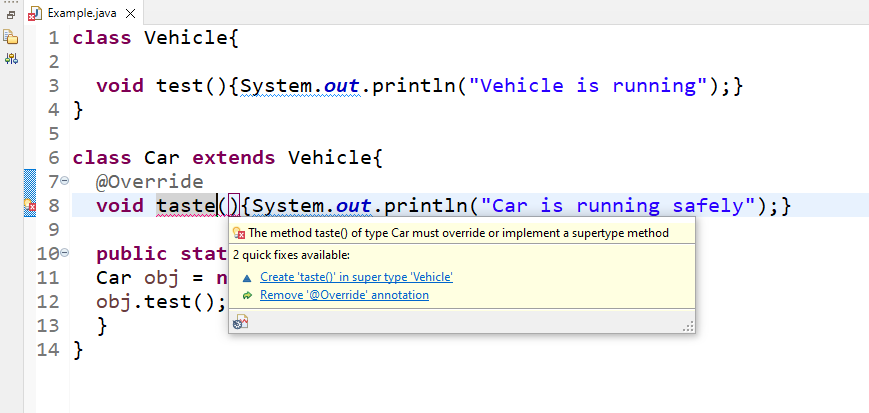Image resolution: width=869 pixels, height=413 pixels.
Task: Click the @Override annotation on line 7
Action: tap(150, 182)
